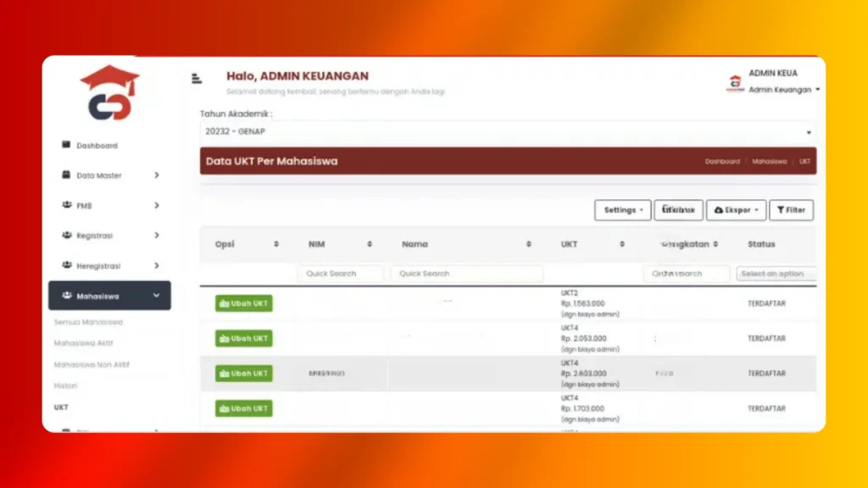
Task: Sort the table by the UKT column
Action: click(x=622, y=244)
